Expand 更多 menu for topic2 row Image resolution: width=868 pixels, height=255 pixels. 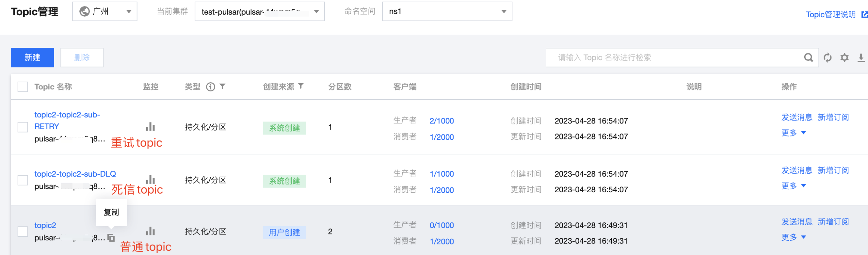793,237
